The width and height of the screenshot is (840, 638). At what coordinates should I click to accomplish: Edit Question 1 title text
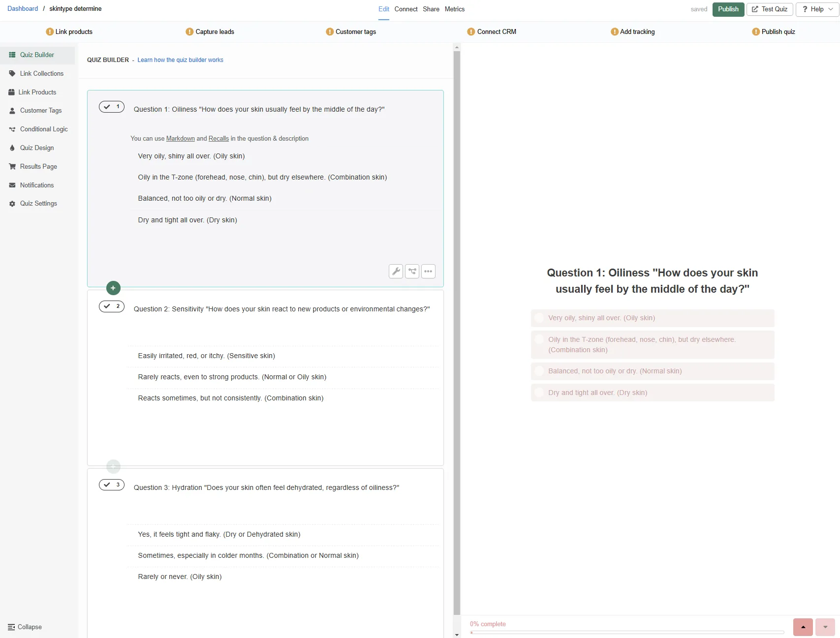[259, 110]
